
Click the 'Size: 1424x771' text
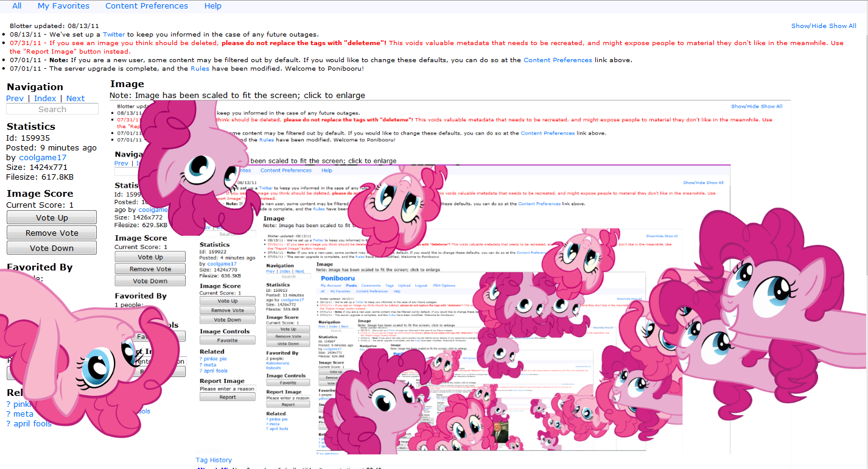click(x=37, y=167)
